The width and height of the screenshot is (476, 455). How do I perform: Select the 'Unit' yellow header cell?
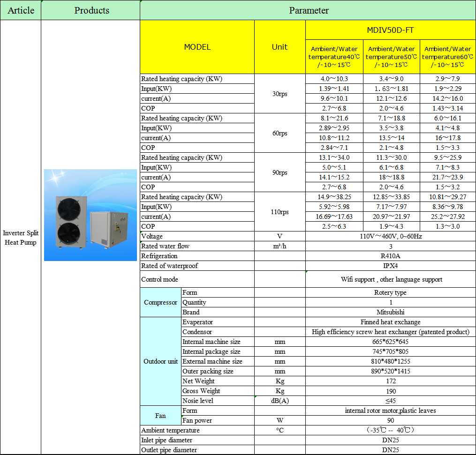(280, 47)
